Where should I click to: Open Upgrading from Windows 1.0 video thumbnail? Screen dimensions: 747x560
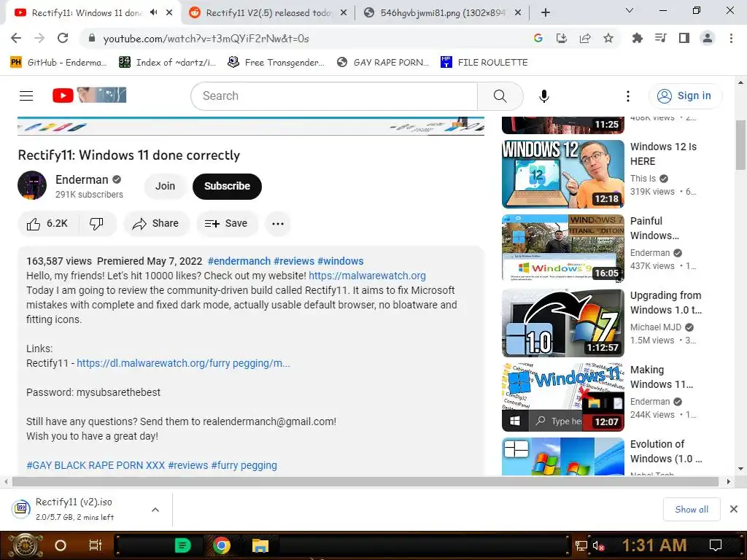click(562, 323)
